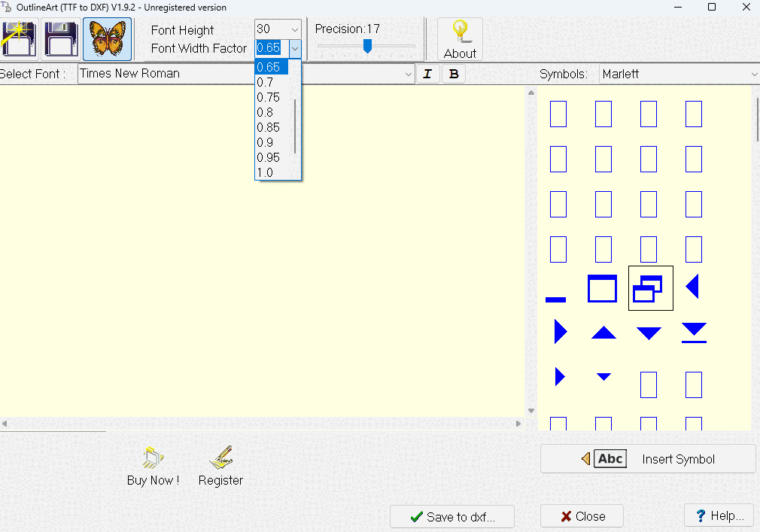760x532 pixels.
Task: Open the Select Font dropdown arrow
Action: click(408, 74)
